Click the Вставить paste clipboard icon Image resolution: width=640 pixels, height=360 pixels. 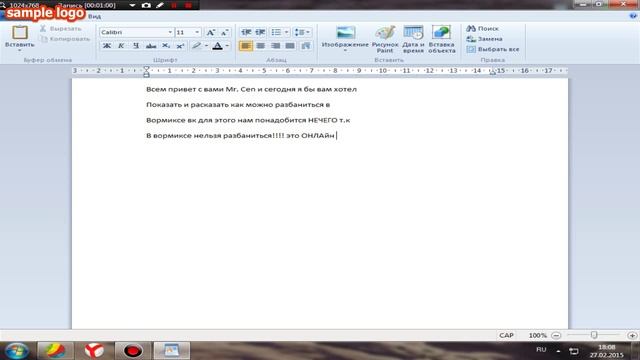click(x=20, y=33)
